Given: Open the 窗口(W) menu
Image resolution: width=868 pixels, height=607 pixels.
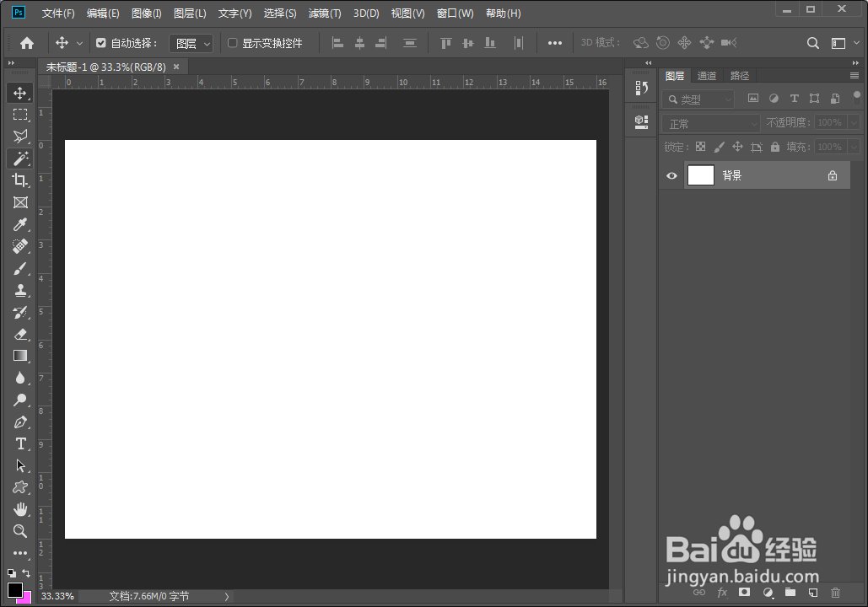Looking at the screenshot, I should point(455,13).
